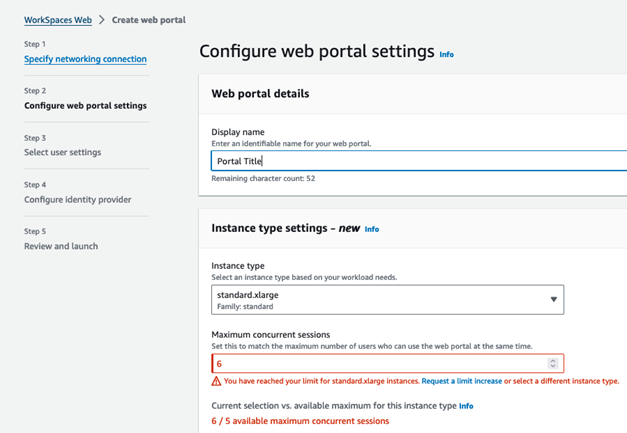Click the warning triangle icon by limit message
Image resolution: width=627 pixels, height=433 pixels.
click(x=216, y=381)
